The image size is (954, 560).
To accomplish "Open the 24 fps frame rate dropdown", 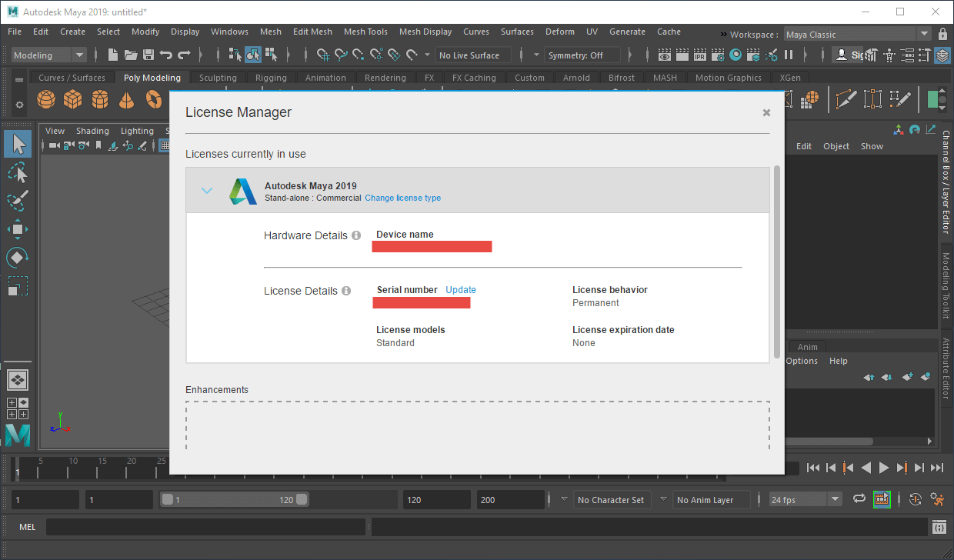I will [806, 499].
